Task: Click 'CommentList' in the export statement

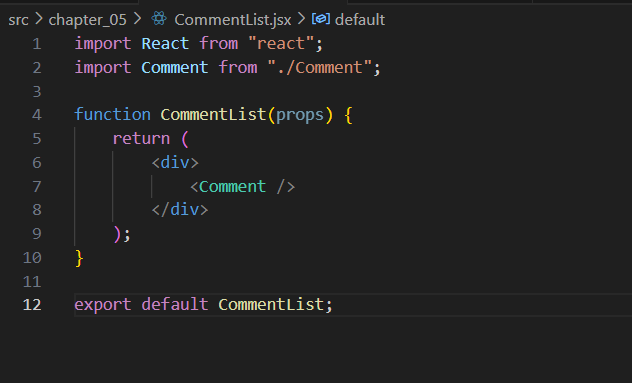Action: (x=271, y=304)
